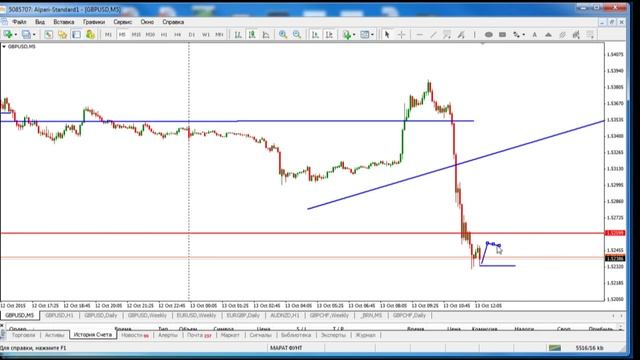Set timeframe to M30
This screenshot has height=360, width=640.
click(150, 35)
